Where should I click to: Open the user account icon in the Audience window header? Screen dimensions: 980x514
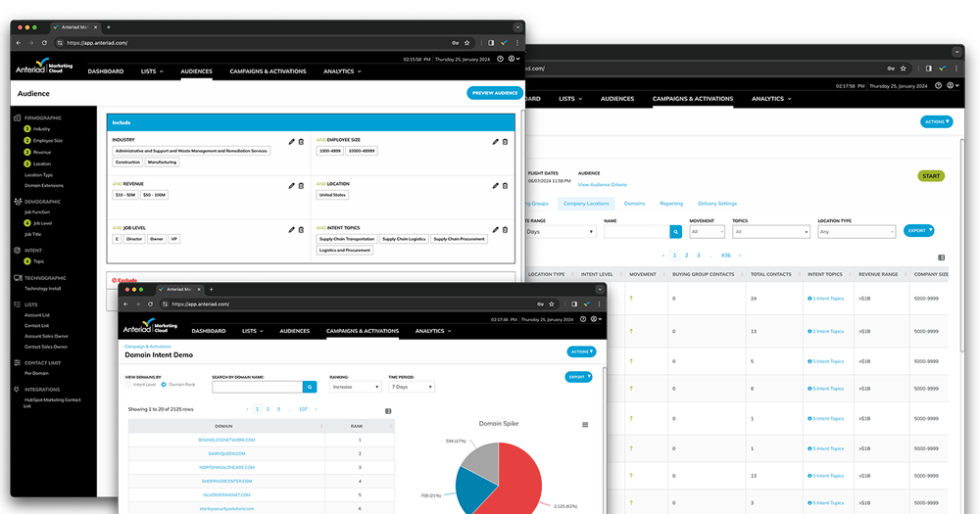(514, 59)
